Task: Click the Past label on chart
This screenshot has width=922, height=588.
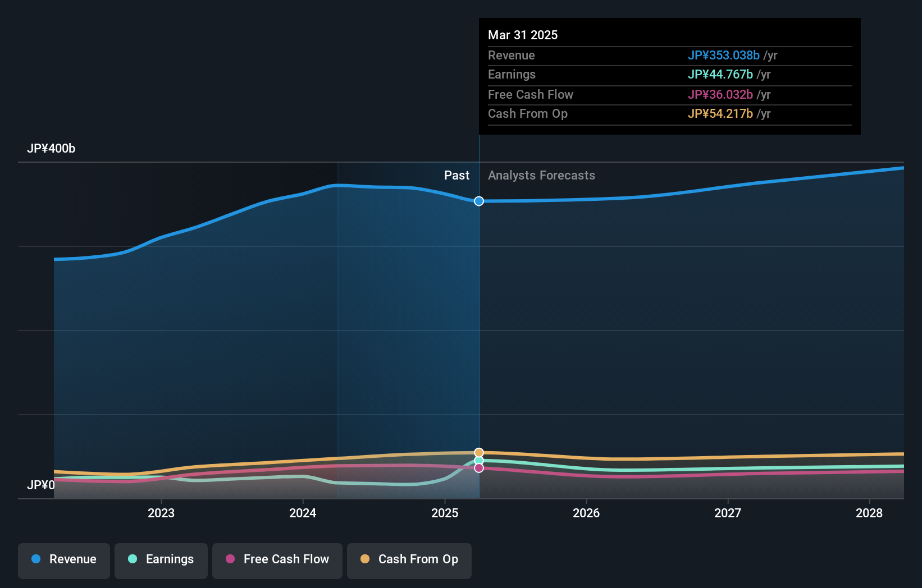Action: tap(457, 176)
